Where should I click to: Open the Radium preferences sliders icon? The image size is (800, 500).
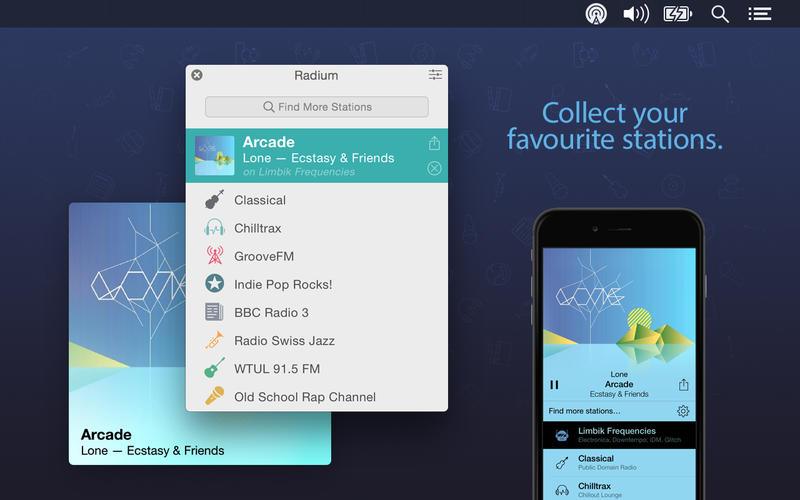[x=435, y=75]
